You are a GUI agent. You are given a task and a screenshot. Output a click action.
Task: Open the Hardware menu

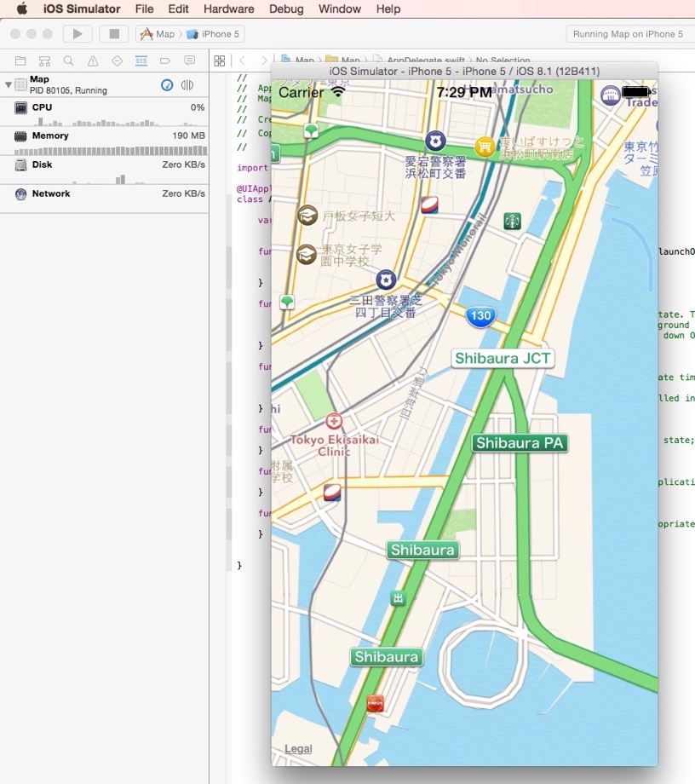click(229, 9)
